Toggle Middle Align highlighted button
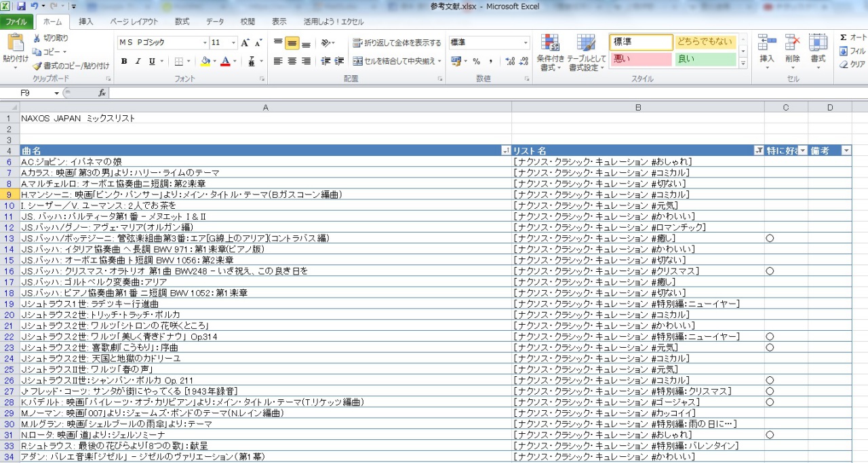868x463 pixels. (292, 43)
